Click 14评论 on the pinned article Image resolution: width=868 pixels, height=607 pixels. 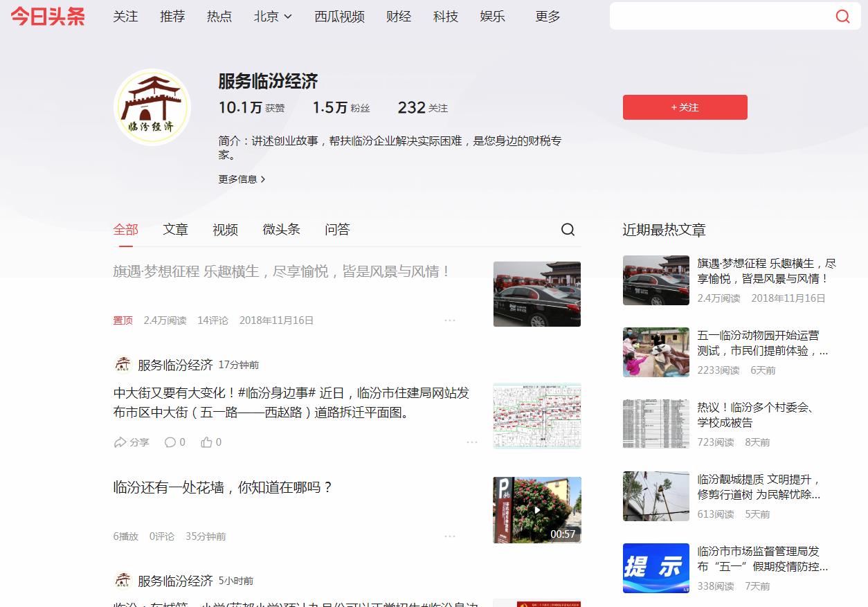click(213, 320)
